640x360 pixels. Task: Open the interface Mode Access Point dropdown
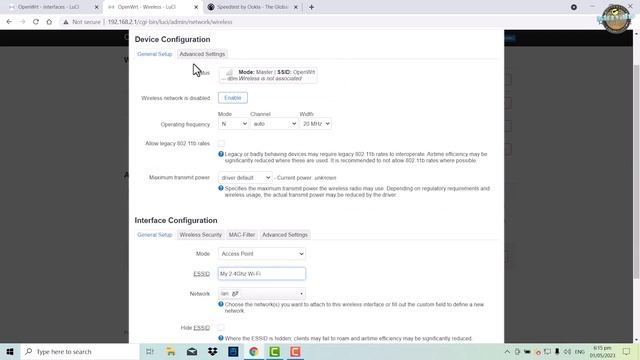[x=262, y=253]
